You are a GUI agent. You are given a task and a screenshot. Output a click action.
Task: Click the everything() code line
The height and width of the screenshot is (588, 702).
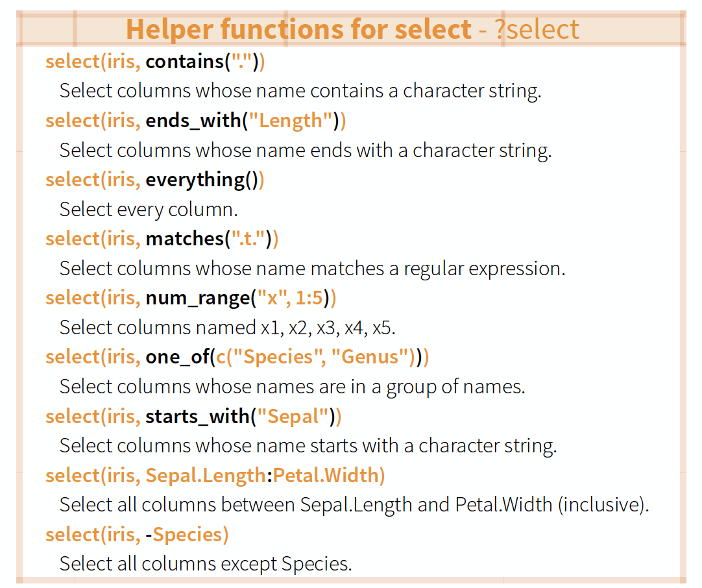(154, 180)
